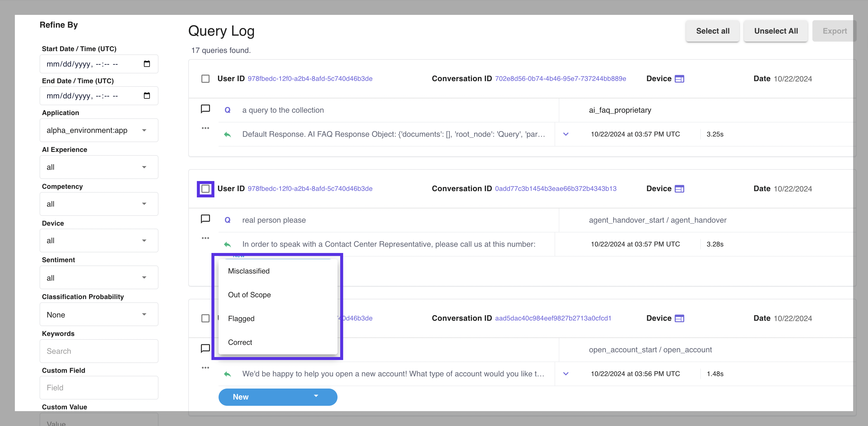Choose Flagged from the status menu
The height and width of the screenshot is (426, 868).
click(x=278, y=319)
